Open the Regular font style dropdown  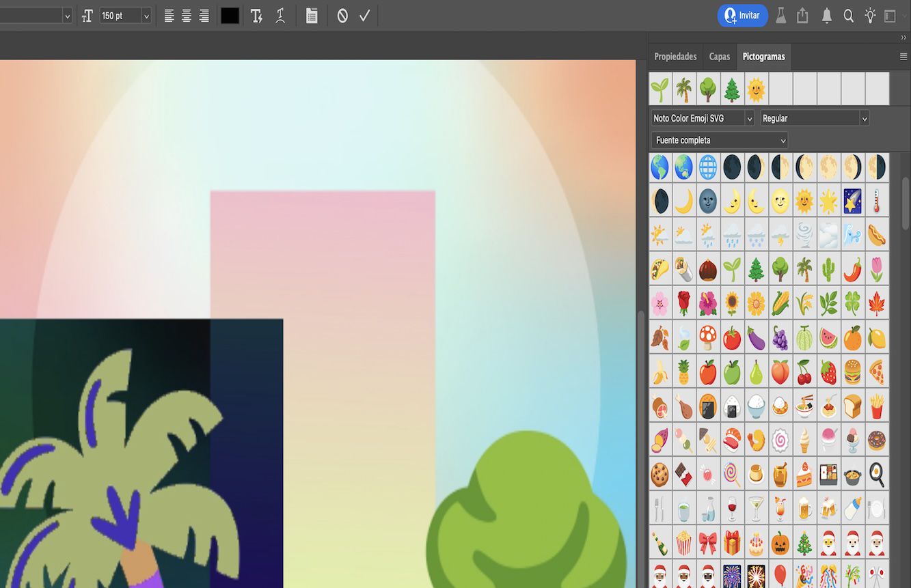(864, 117)
